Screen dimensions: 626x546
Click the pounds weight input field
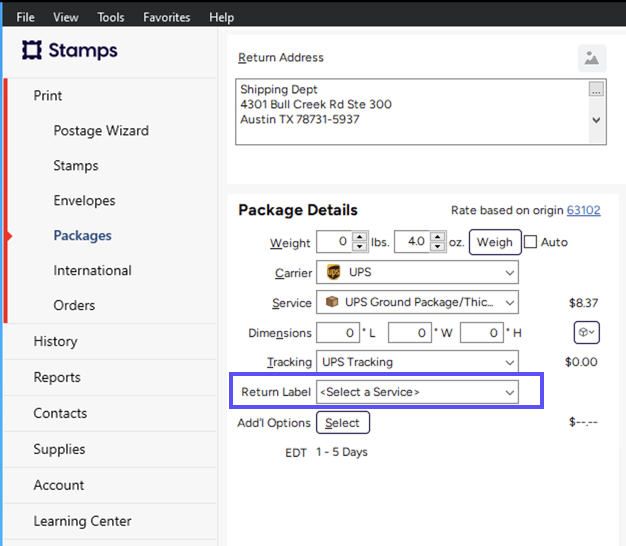(x=334, y=241)
